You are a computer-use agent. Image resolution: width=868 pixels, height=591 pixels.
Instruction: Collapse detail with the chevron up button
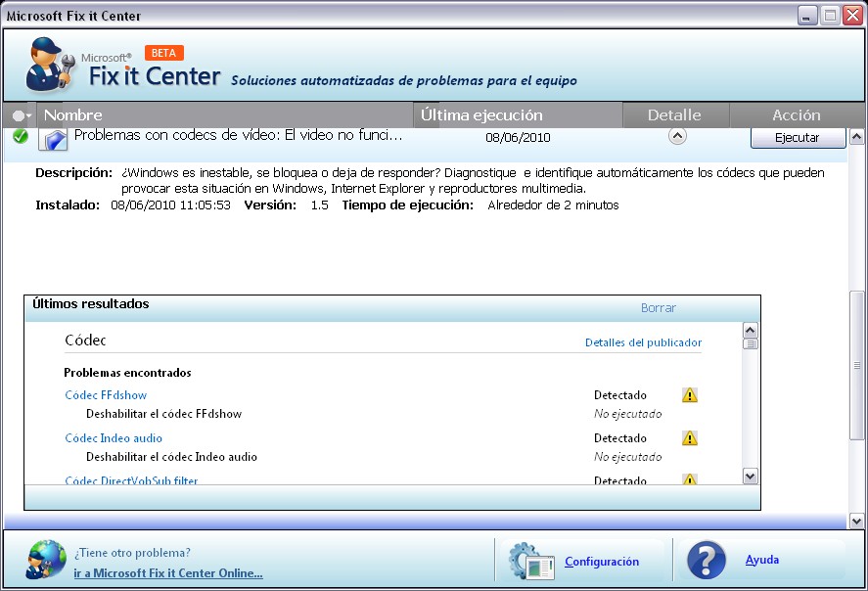pos(677,136)
